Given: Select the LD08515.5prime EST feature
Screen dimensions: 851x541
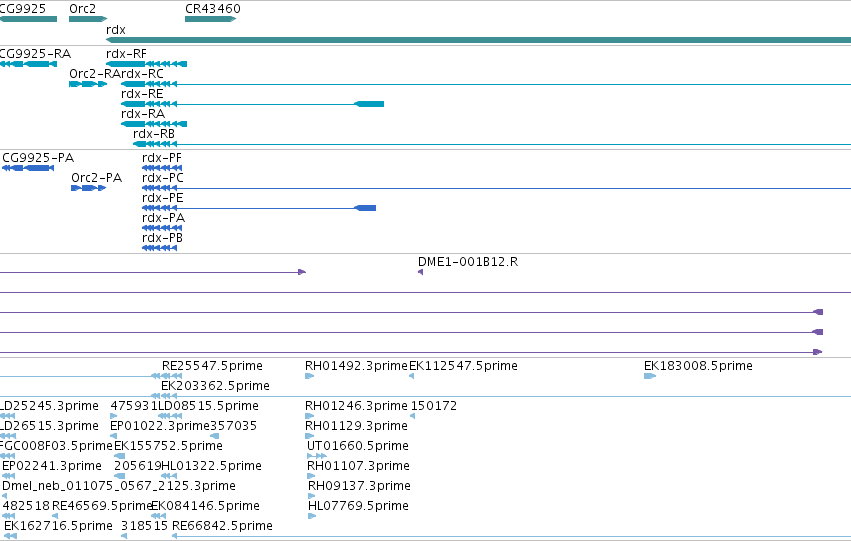Looking at the screenshot, I should point(170,416).
